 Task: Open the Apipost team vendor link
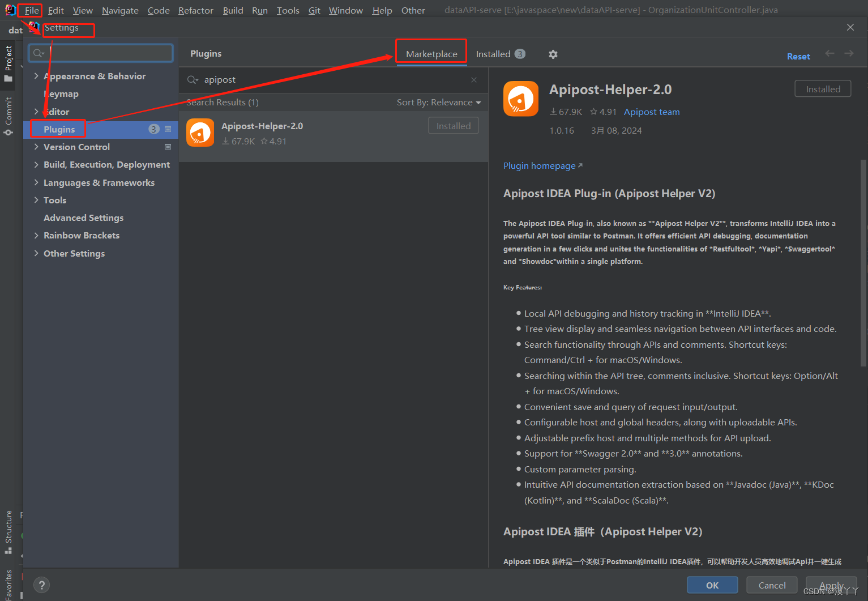[x=652, y=112]
